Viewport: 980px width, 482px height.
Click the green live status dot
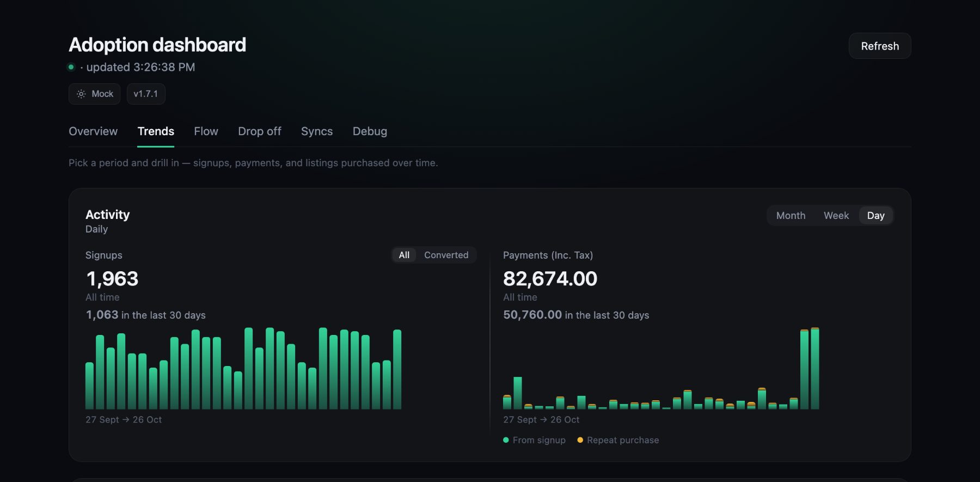[71, 67]
